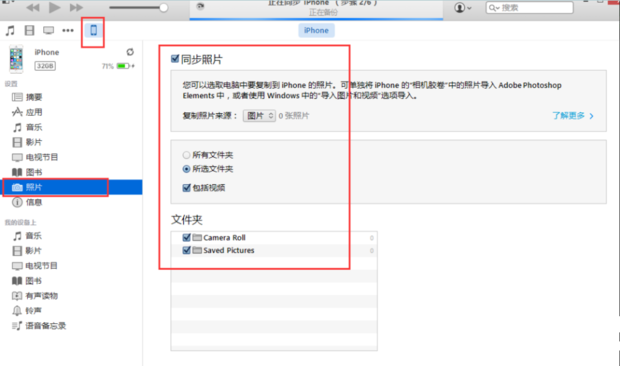Select the iPhone device icon
Viewport: 620px width, 366px height.
[x=94, y=30]
